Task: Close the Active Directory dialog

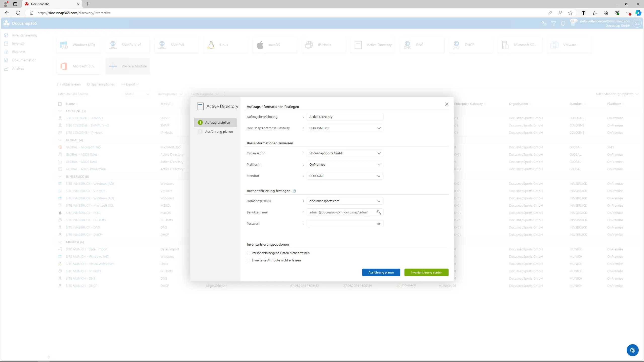Action: coord(447,104)
